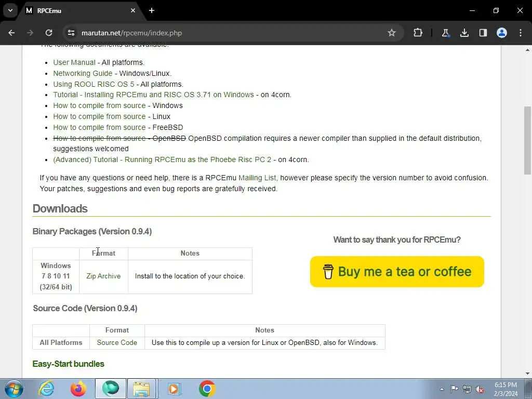Open Using ROOL RISC OS 5 link
The image size is (532, 399).
click(x=94, y=84)
